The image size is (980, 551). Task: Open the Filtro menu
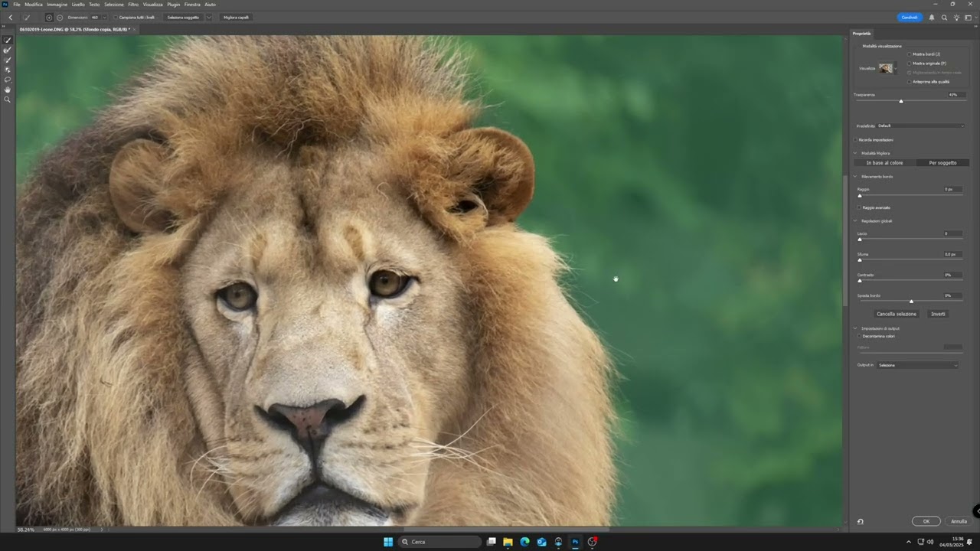coord(133,5)
